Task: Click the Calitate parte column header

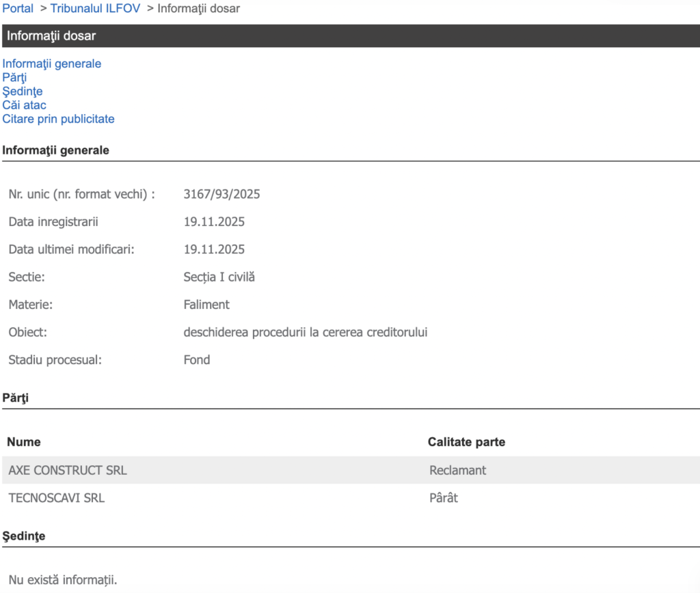Action: click(466, 442)
